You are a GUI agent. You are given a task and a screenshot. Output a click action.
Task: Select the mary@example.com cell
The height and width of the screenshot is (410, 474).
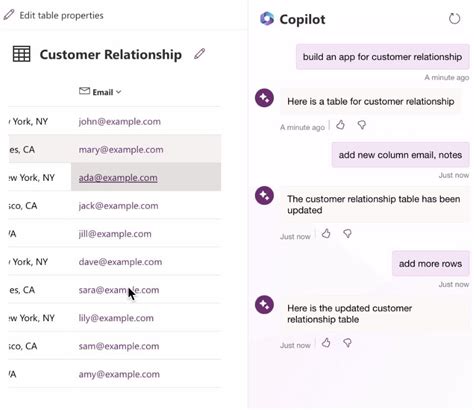[x=146, y=149]
